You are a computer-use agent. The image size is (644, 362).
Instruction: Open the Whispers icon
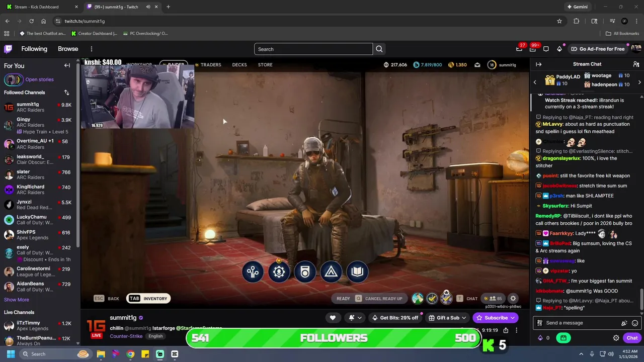pos(546,49)
